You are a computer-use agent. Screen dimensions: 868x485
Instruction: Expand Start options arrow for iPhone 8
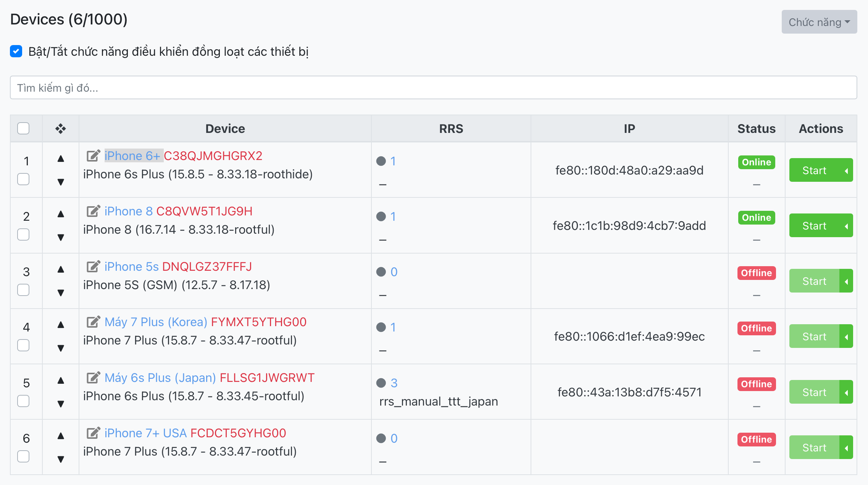click(x=846, y=226)
